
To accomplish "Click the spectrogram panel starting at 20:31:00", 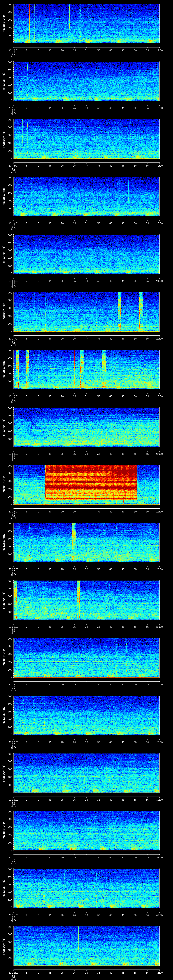I will (x=87, y=888).
